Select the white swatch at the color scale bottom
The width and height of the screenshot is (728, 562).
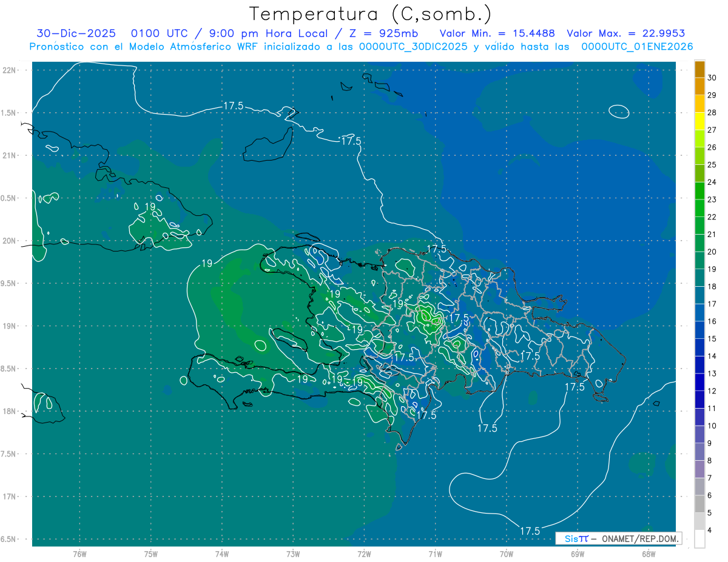[699, 538]
